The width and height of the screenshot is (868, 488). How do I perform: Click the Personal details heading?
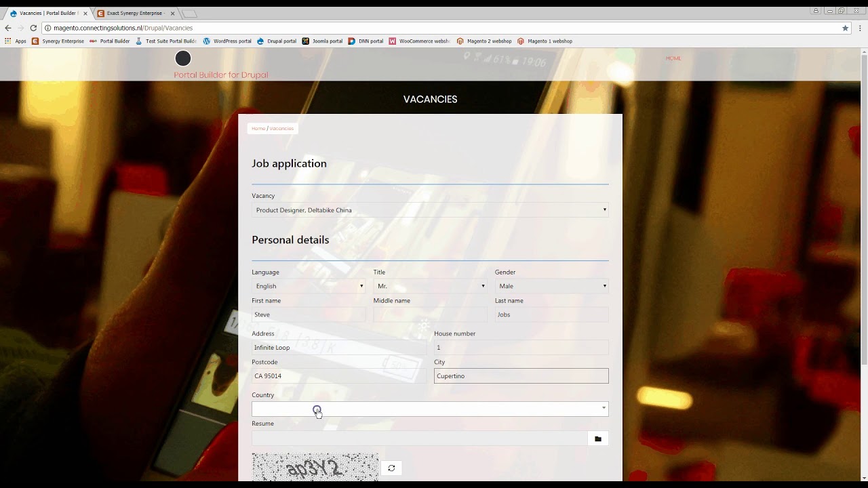290,240
